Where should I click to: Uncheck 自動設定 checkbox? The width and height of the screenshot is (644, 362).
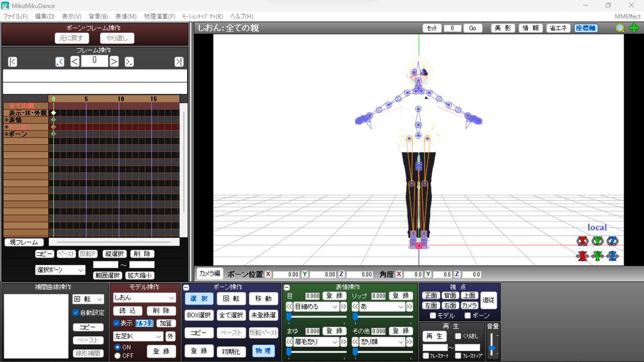[x=76, y=313]
